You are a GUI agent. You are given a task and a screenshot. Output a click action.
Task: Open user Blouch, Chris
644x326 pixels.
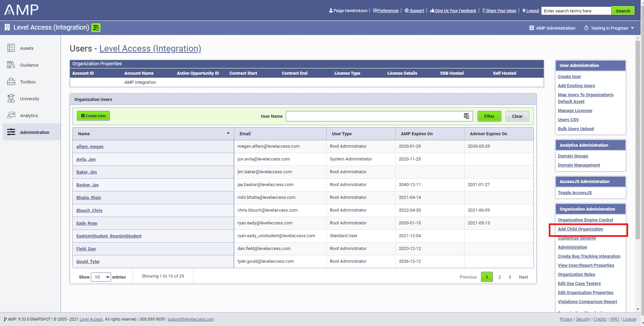(x=89, y=210)
